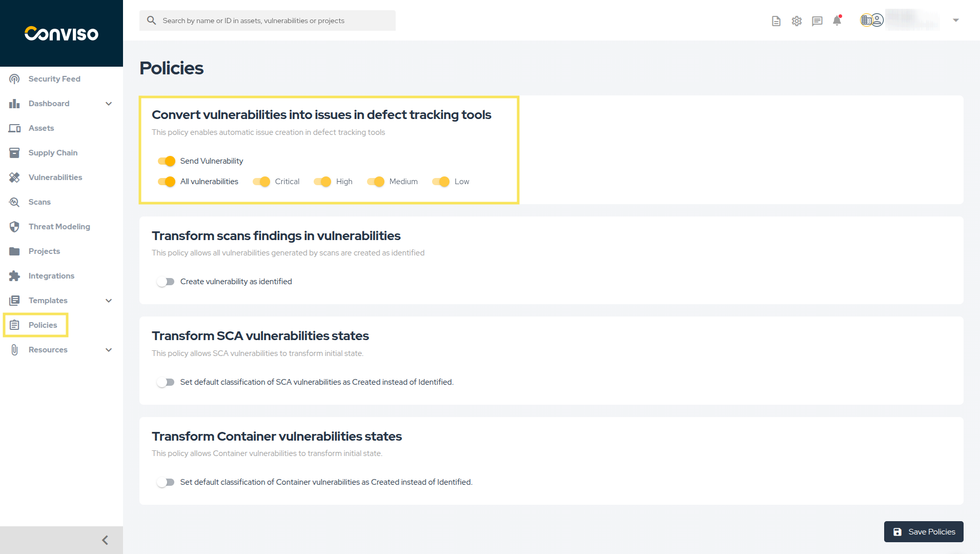The height and width of the screenshot is (554, 980).
Task: Click the Integrations puzzle icon
Action: (x=14, y=276)
